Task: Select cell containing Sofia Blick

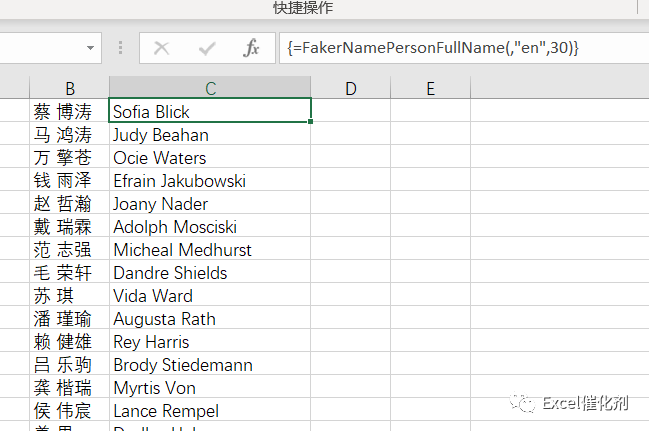Action: pos(210,112)
